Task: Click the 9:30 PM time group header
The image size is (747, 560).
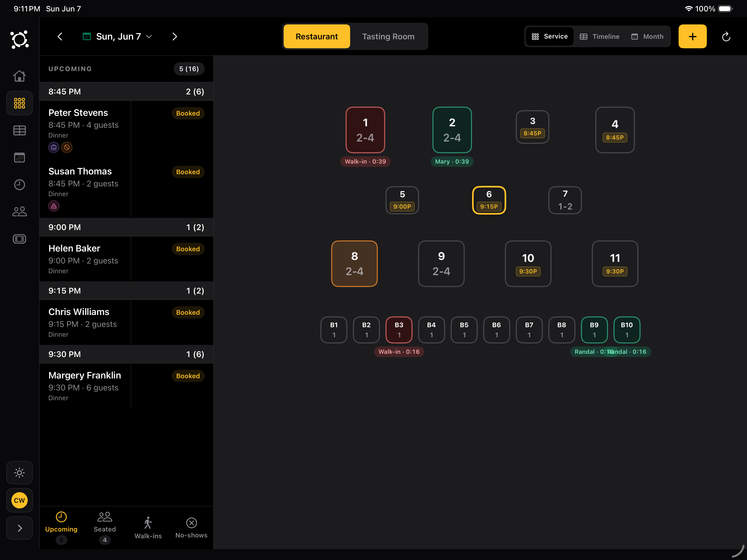Action: pos(126,354)
